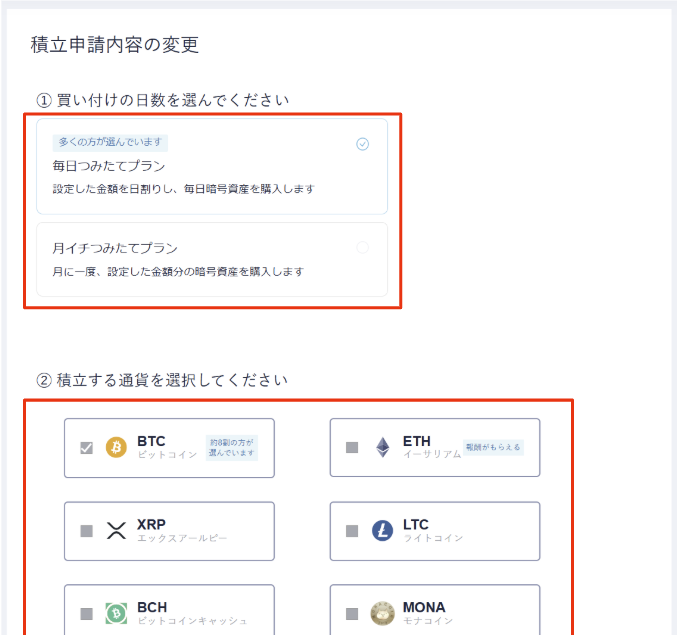Click the monthly plan description text
The image size is (677, 635).
[x=178, y=272]
